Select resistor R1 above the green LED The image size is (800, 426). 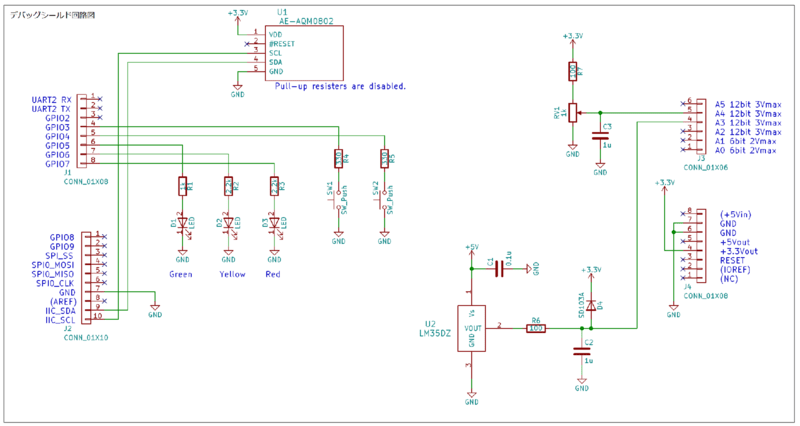(183, 185)
